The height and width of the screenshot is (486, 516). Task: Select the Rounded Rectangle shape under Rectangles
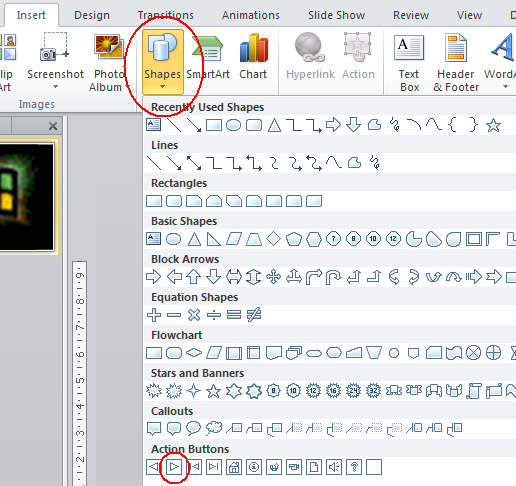tap(174, 201)
